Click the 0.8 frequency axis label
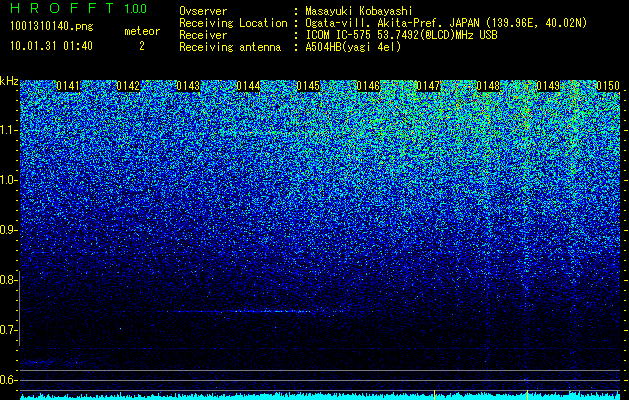629x400 pixels. click(x=8, y=280)
